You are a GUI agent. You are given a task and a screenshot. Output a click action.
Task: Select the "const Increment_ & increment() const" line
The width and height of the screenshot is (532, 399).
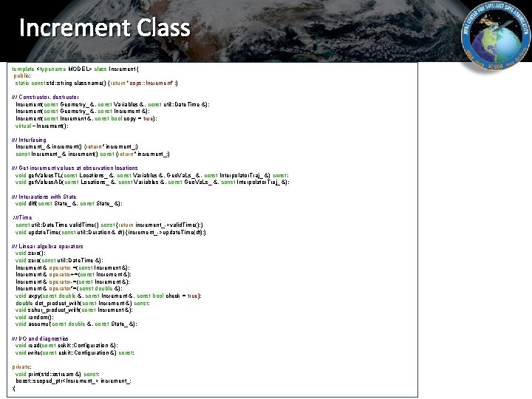point(92,154)
